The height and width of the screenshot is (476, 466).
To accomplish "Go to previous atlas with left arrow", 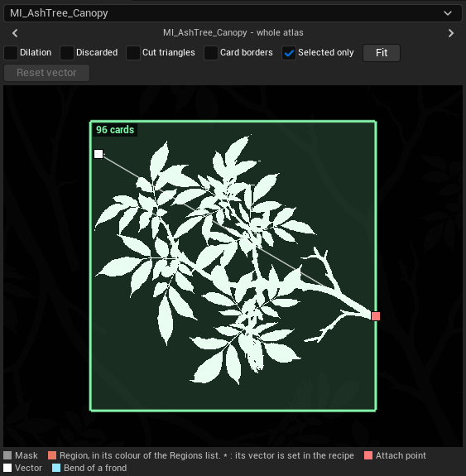I will click(x=15, y=33).
